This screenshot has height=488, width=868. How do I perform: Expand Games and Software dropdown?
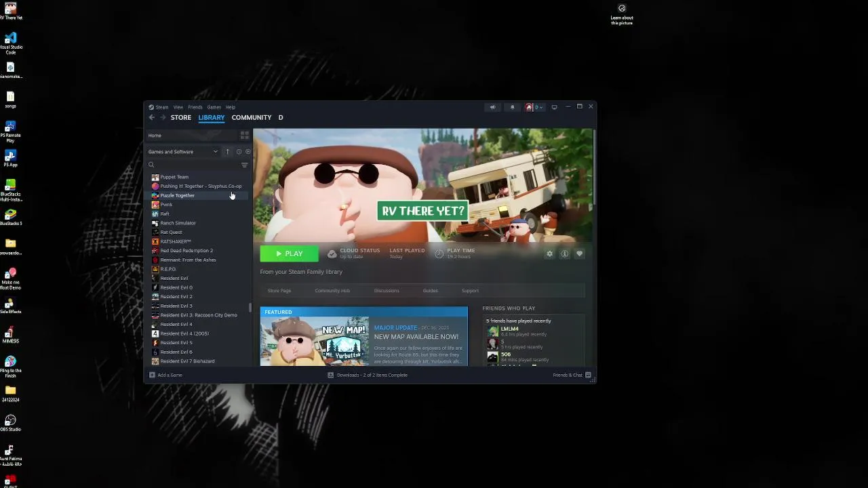point(183,152)
